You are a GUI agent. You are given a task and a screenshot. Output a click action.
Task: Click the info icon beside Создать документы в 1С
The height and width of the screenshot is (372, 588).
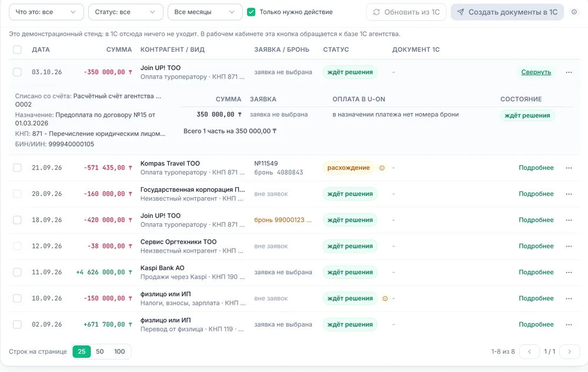tap(574, 12)
